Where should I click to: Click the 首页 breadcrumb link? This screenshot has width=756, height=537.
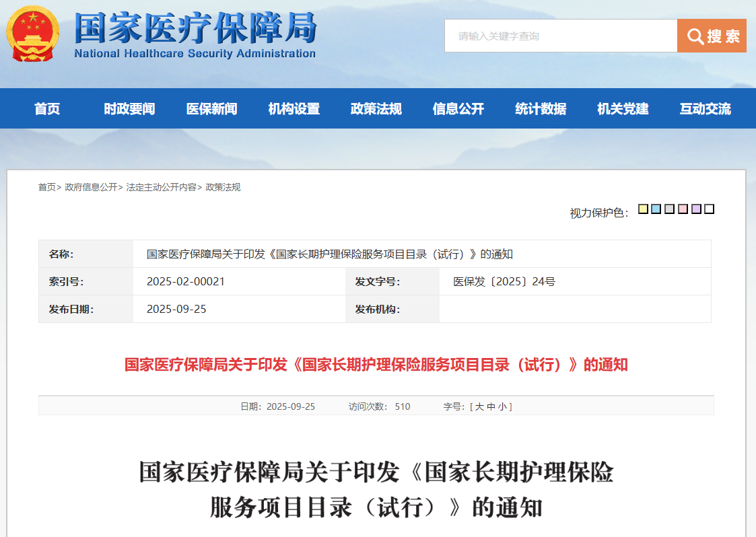(x=46, y=187)
